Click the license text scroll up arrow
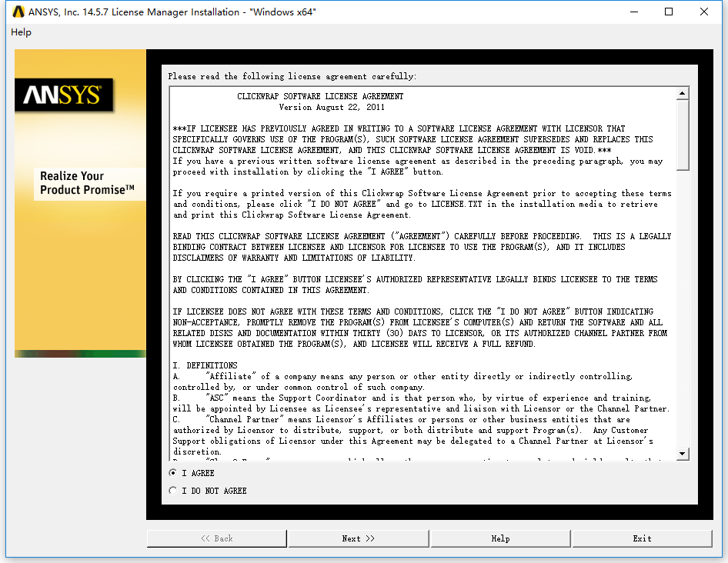Viewport: 728px width, 563px height. [682, 94]
